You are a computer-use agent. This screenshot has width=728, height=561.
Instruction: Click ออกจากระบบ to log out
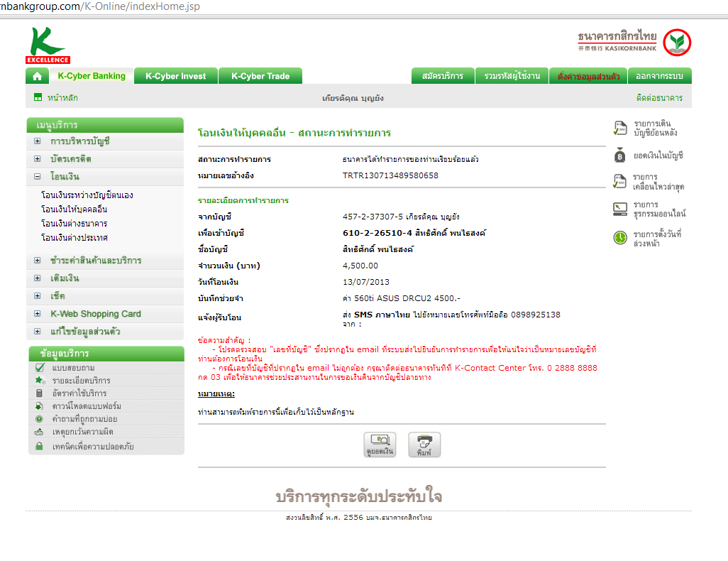[x=660, y=76]
